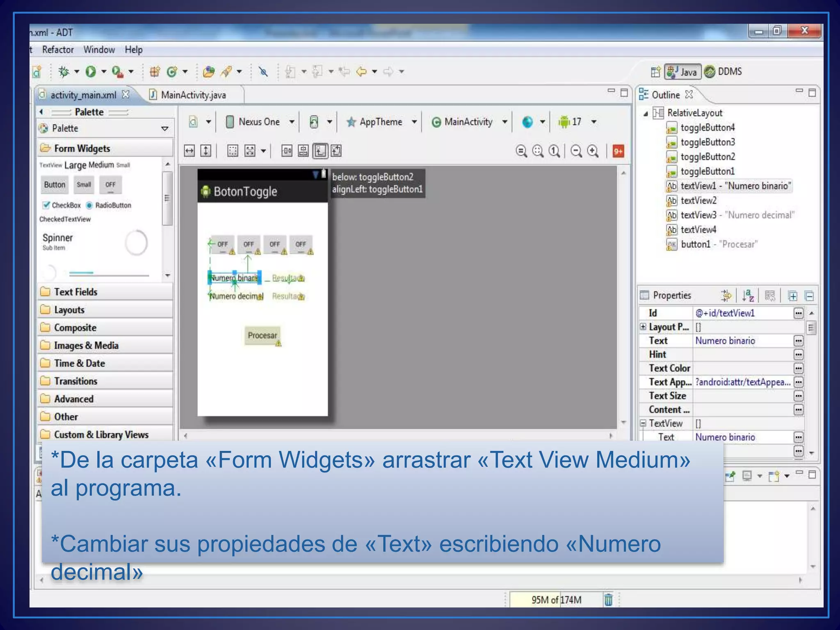The width and height of the screenshot is (840, 630).
Task: Click the back navigation yellow arrow
Action: tap(361, 72)
